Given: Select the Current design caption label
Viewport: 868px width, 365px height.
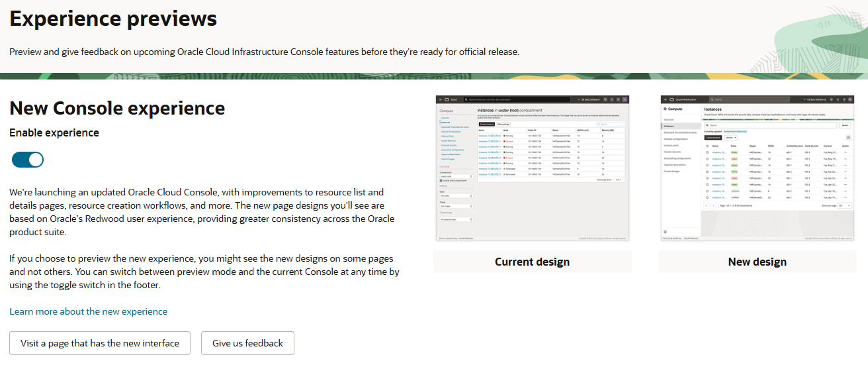Looking at the screenshot, I should click(x=533, y=262).
